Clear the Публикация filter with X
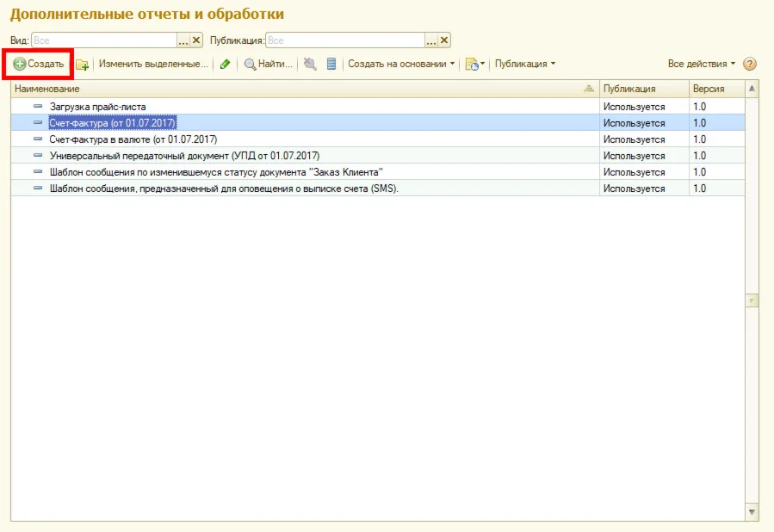The width and height of the screenshot is (774, 532). click(444, 40)
